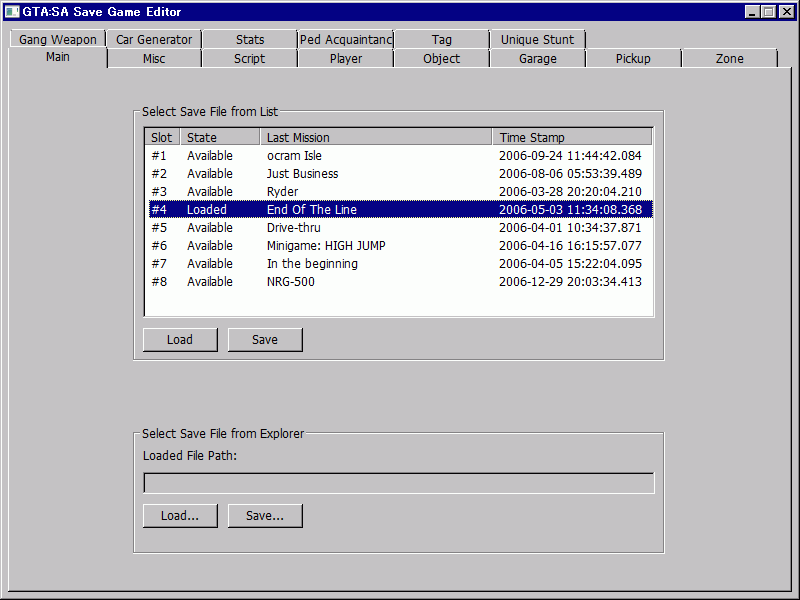Image resolution: width=800 pixels, height=600 pixels.
Task: Open file browser with Load... button
Action: click(180, 516)
